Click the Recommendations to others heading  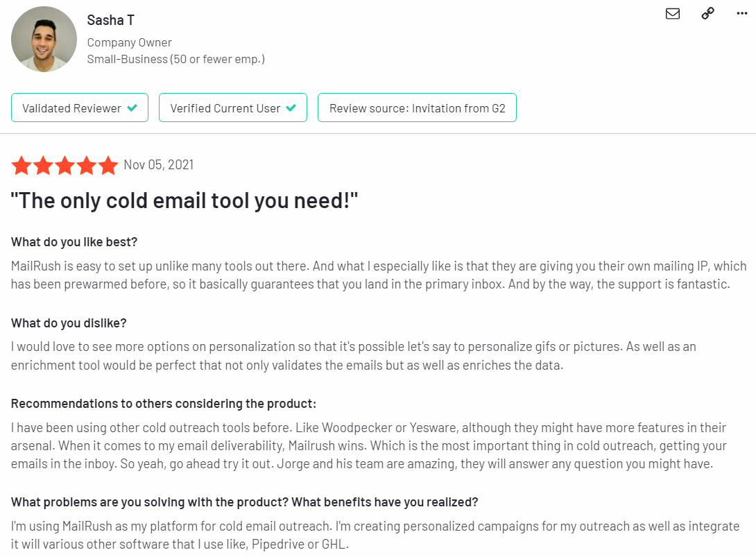[164, 404]
